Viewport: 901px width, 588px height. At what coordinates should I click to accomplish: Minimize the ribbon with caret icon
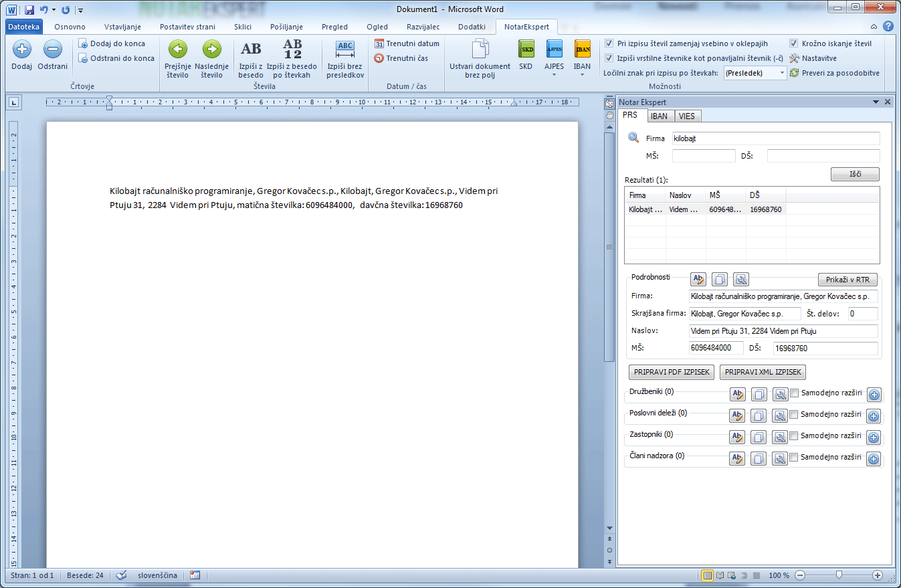[x=874, y=27]
